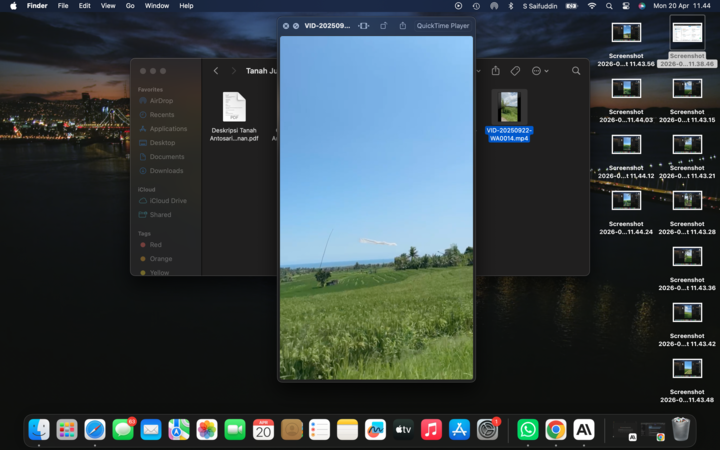720x450 pixels.
Task: Open iCloud Drive in sidebar
Action: click(x=167, y=201)
